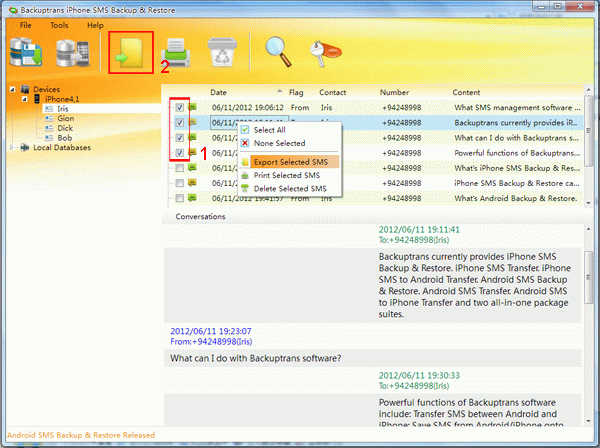Click the backup SMS to database toolbar icon
The width and height of the screenshot is (600, 448).
26,52
